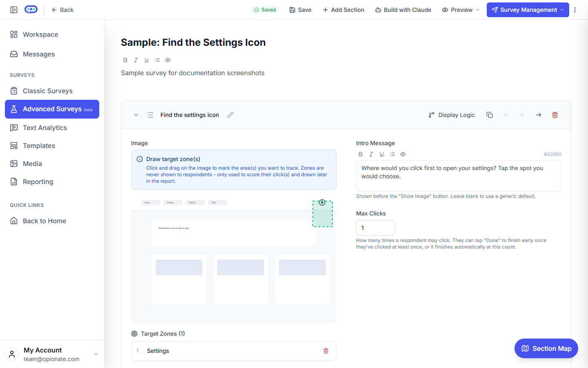Apply underline in Intro Message toolbar

tap(382, 154)
